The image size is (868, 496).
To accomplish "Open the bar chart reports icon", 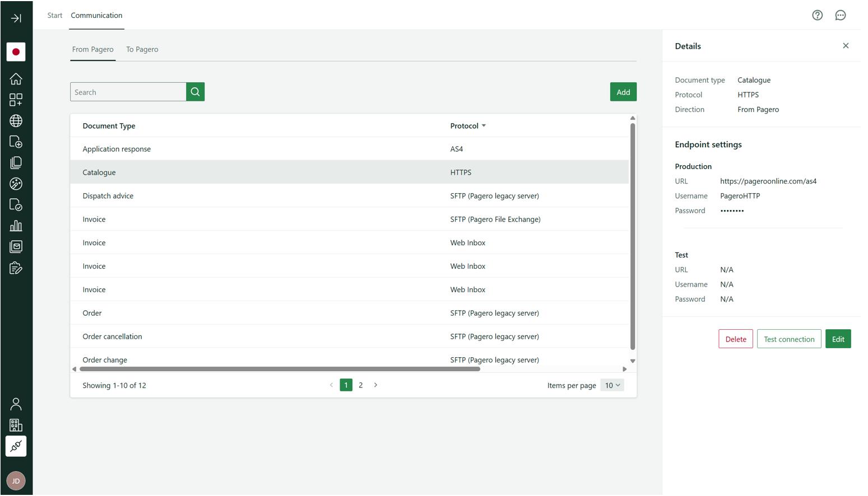I will [16, 226].
